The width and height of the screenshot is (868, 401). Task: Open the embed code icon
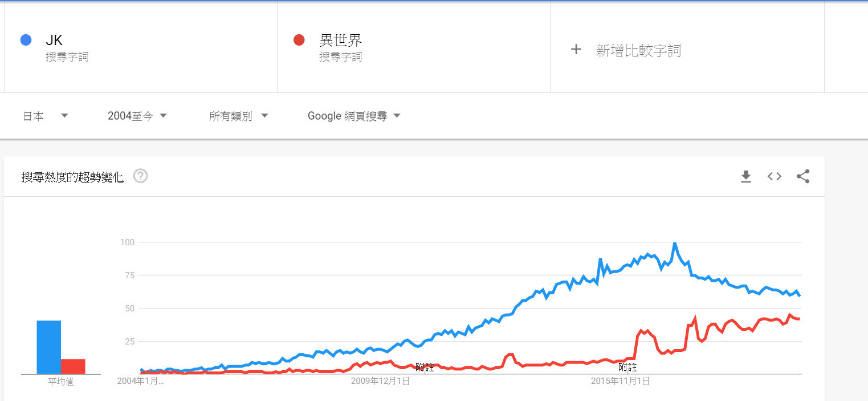(774, 177)
